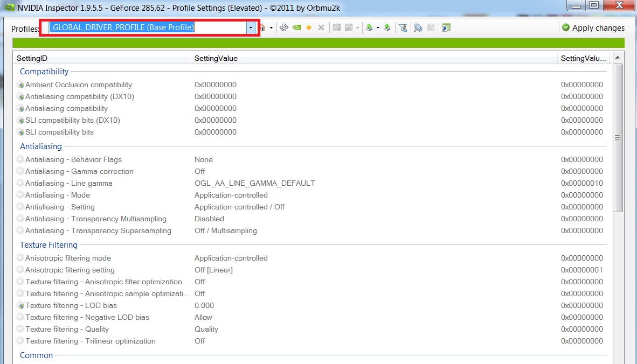637x364 pixels.
Task: Click the 0.000 LOD bias value
Action: click(x=204, y=305)
